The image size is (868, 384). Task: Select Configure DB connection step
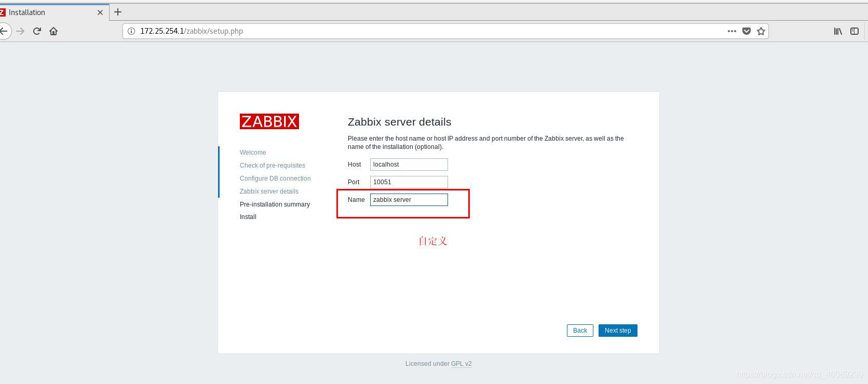[275, 179]
